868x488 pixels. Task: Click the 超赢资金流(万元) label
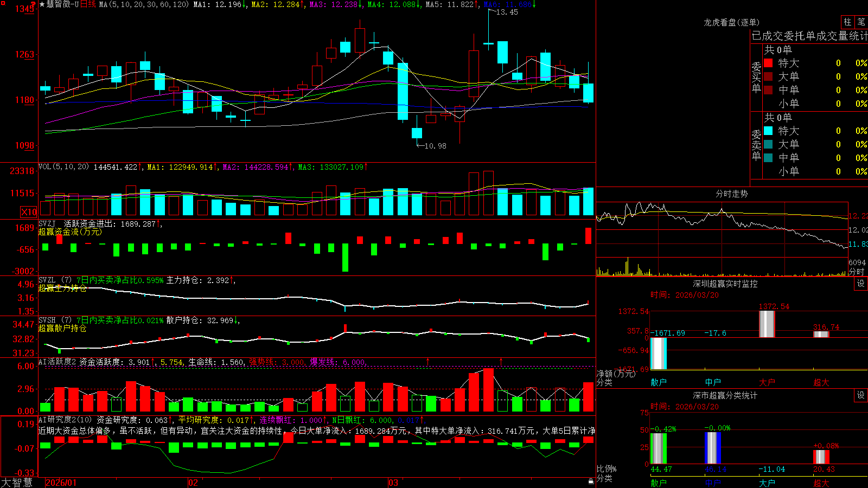click(x=70, y=232)
